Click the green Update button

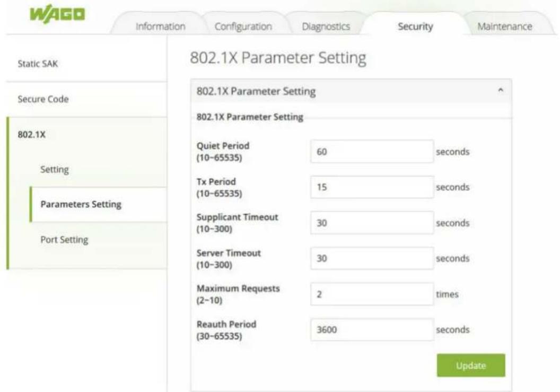click(x=471, y=365)
